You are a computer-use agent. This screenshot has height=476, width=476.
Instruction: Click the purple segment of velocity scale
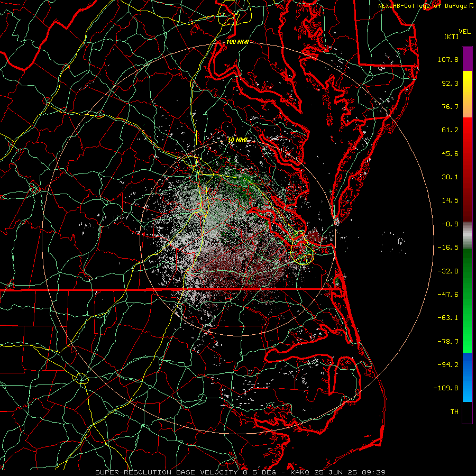467,59
